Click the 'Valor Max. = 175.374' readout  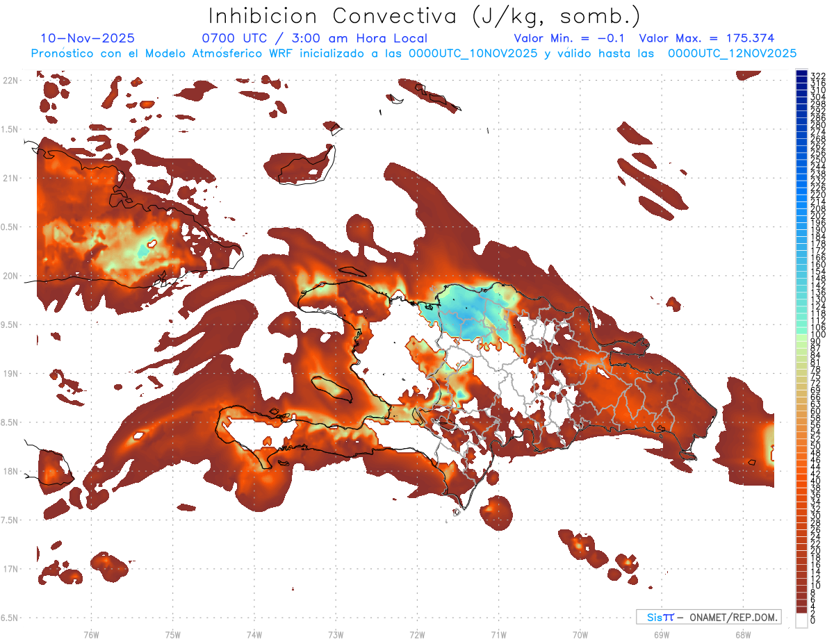[x=707, y=38]
